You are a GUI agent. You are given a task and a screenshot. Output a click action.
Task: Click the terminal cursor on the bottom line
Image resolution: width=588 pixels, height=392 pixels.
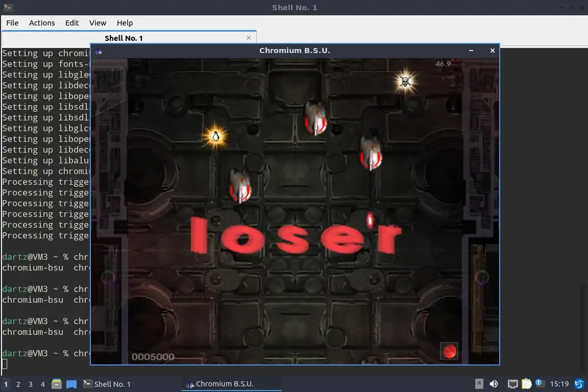pyautogui.click(x=5, y=364)
